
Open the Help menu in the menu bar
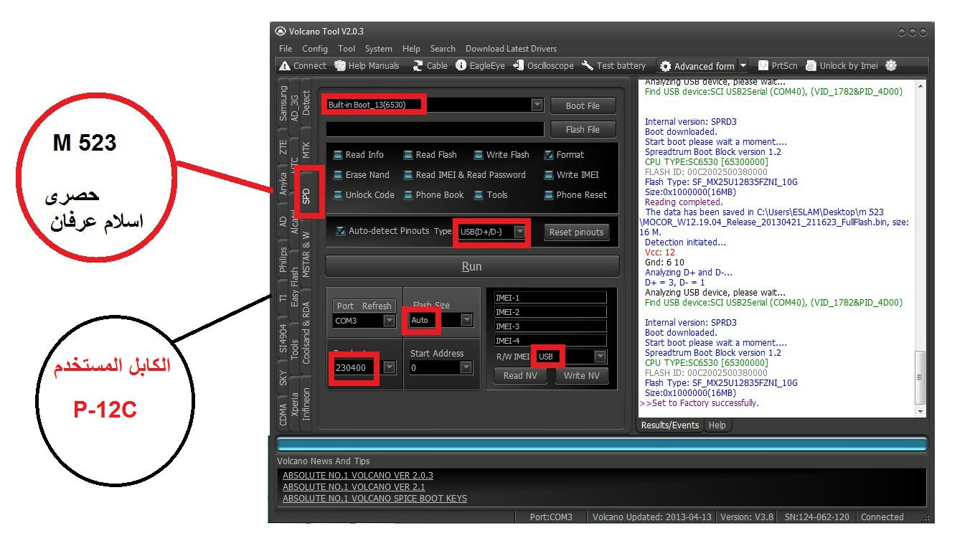pyautogui.click(x=411, y=49)
